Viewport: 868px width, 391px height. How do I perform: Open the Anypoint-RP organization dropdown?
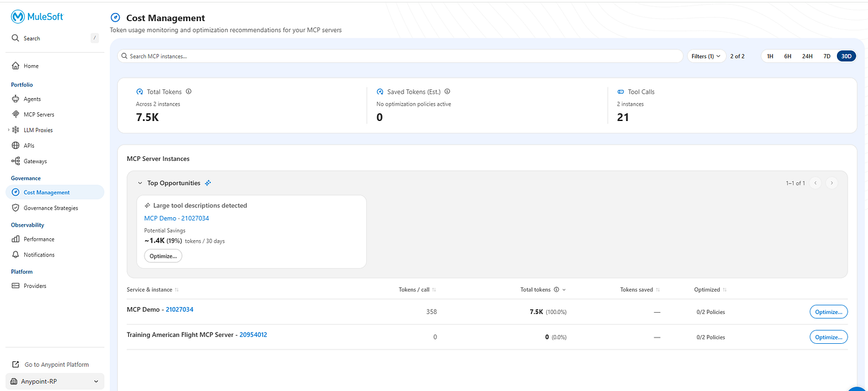55,381
